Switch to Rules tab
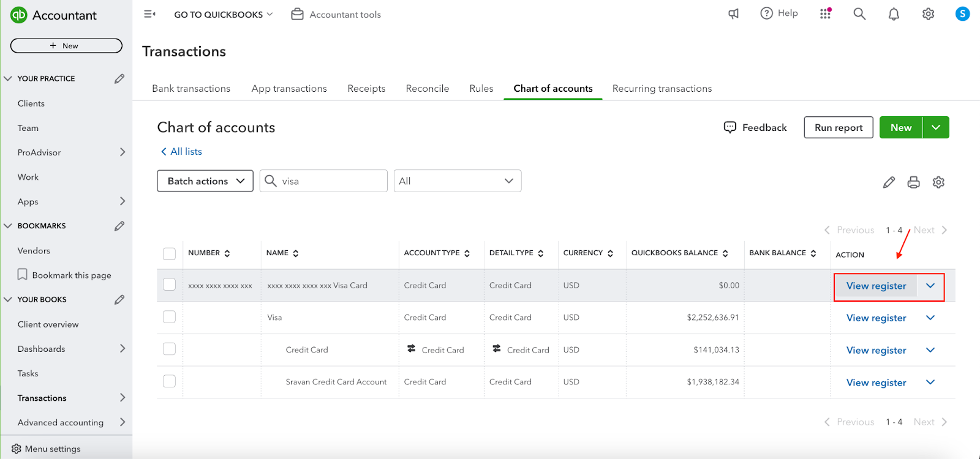Screen dimensions: 980x459 coord(481,88)
